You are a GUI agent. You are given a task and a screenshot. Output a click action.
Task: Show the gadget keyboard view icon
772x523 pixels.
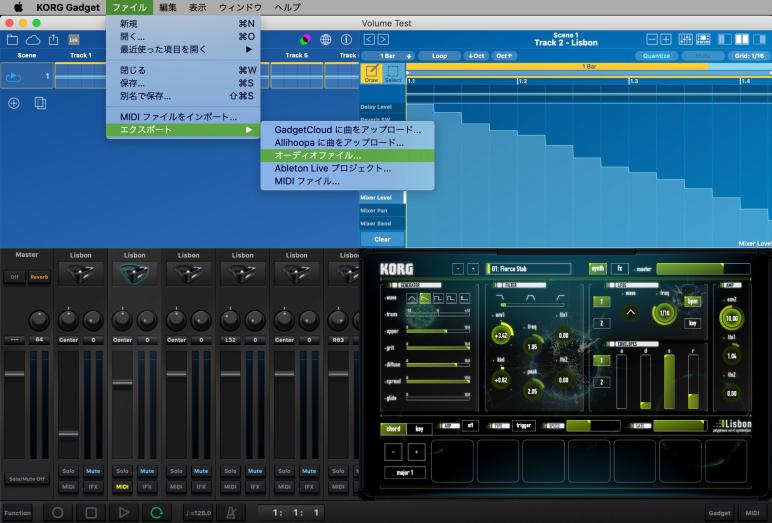pyautogui.click(x=703, y=39)
